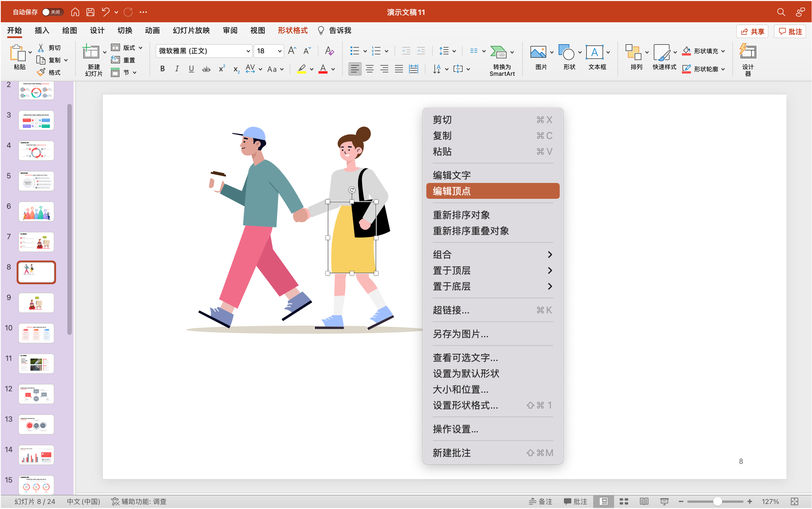This screenshot has width=812, height=509.
Task: Select slide 9 thumbnail
Action: [36, 303]
